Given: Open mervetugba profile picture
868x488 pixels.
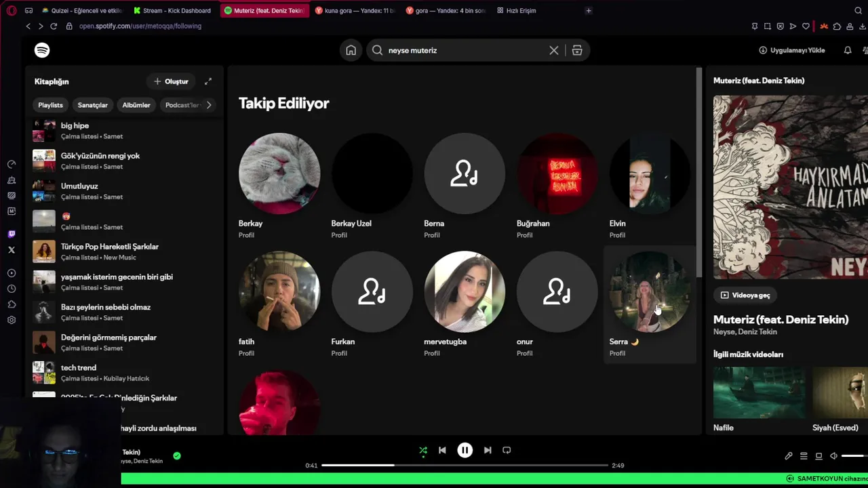Looking at the screenshot, I should tap(465, 292).
